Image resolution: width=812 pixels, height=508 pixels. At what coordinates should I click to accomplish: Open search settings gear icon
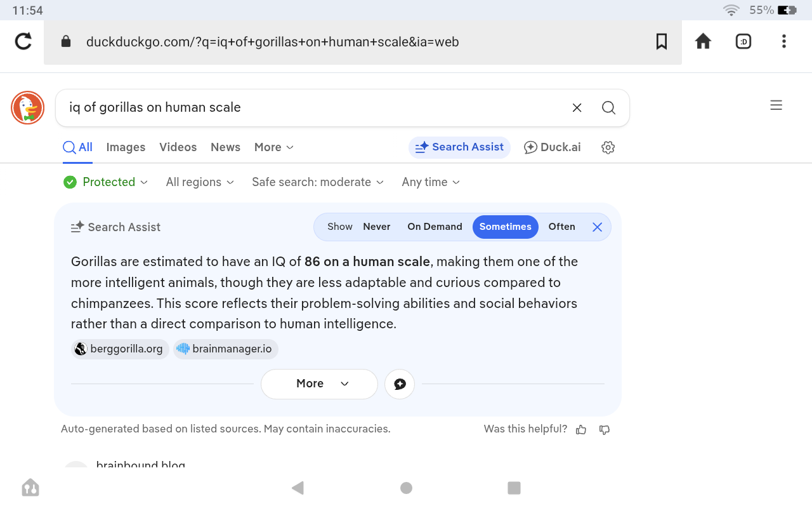[608, 147]
